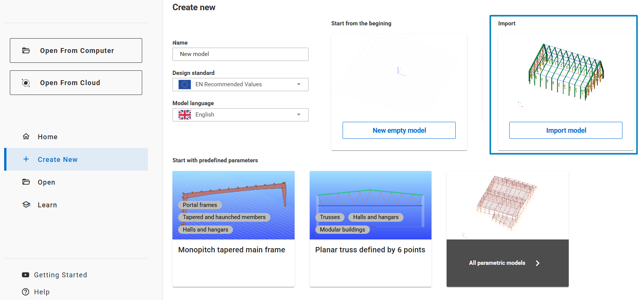Click the Getting Started video icon
This screenshot has height=300, width=644.
pyautogui.click(x=26, y=275)
